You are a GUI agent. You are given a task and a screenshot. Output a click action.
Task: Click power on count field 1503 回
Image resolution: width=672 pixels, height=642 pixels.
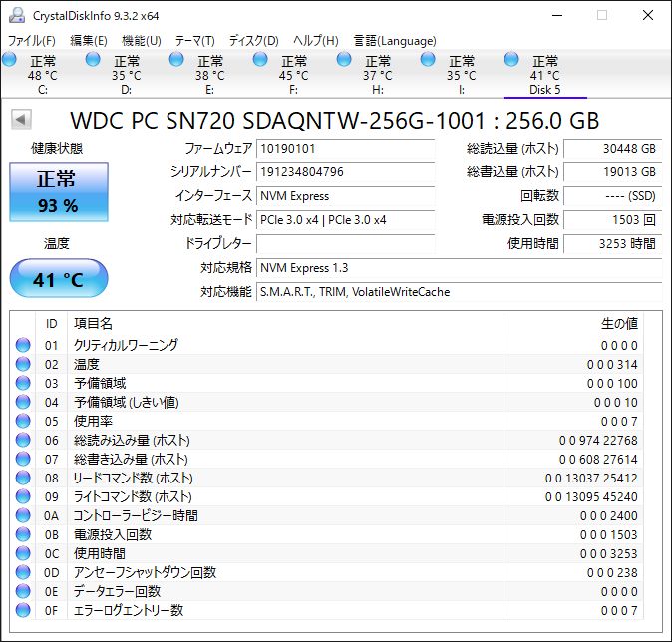613,220
